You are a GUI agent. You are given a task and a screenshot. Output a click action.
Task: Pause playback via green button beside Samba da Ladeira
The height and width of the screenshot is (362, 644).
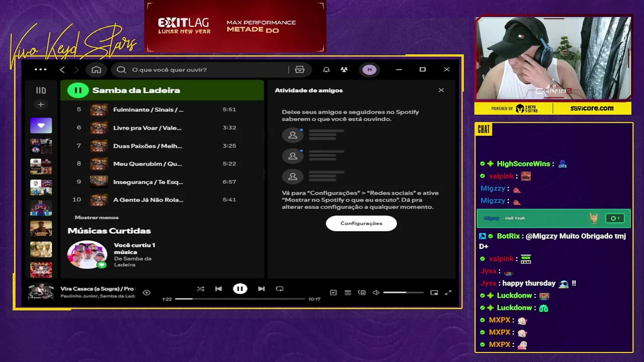pyautogui.click(x=78, y=90)
